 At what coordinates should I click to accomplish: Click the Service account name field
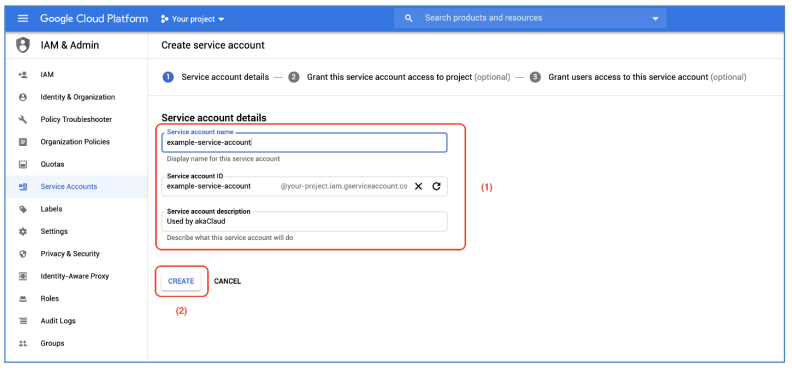(x=304, y=143)
